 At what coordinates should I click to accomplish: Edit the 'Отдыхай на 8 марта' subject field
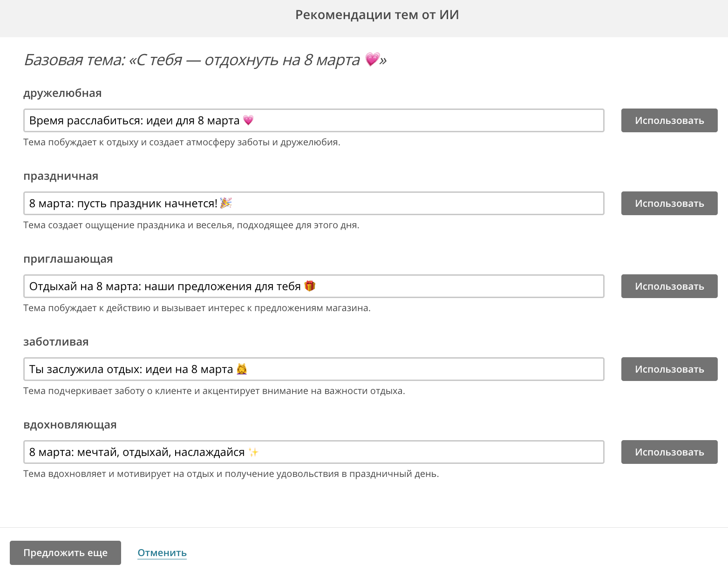pos(314,286)
